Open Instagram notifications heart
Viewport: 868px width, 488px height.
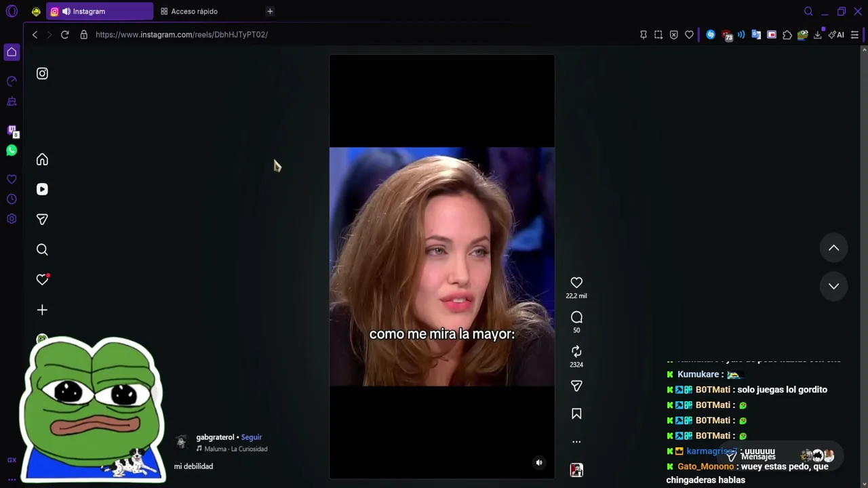[42, 279]
